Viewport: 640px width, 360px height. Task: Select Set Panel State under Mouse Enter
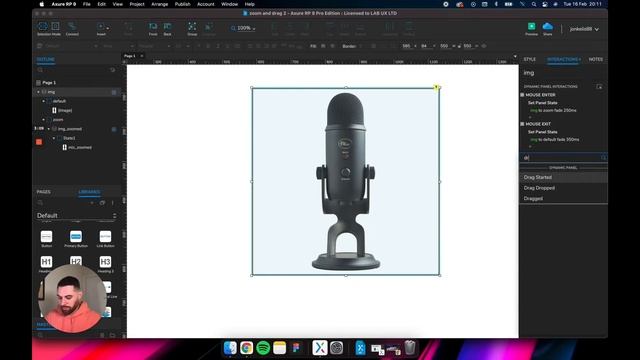tap(542, 103)
